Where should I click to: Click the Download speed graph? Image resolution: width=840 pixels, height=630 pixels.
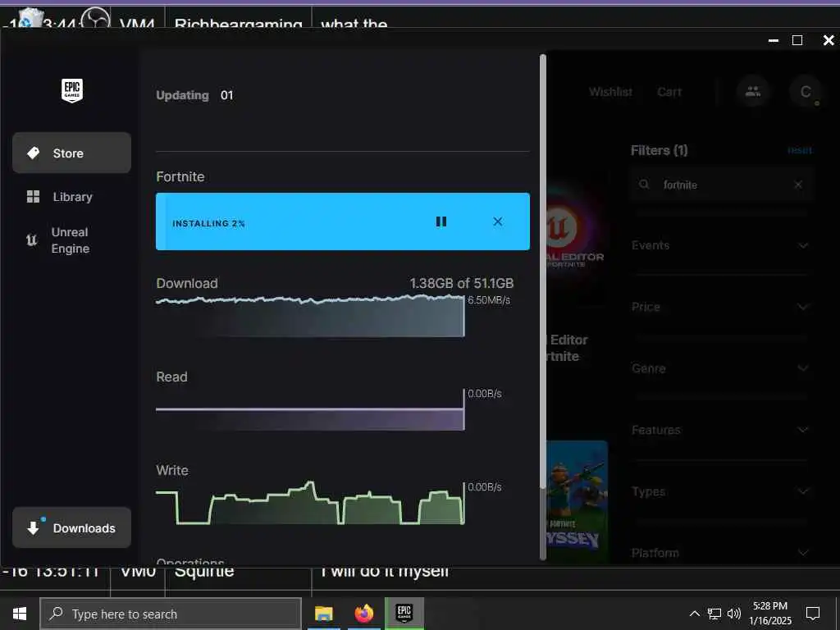point(310,316)
